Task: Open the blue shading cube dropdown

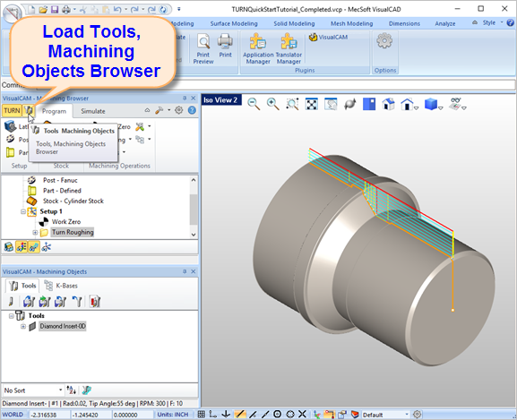Action: tap(441, 107)
